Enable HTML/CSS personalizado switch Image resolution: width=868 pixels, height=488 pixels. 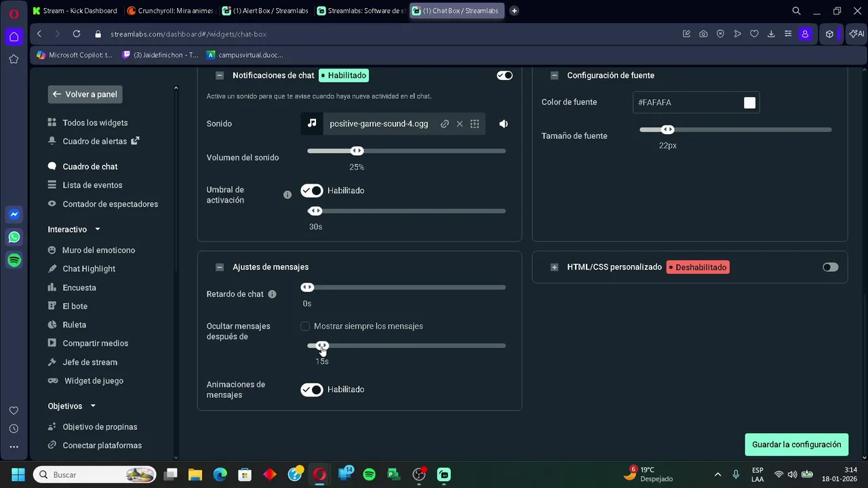coord(830,267)
